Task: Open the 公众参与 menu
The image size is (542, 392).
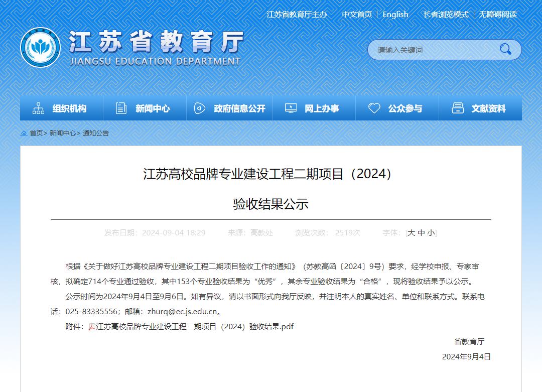Action: point(397,108)
